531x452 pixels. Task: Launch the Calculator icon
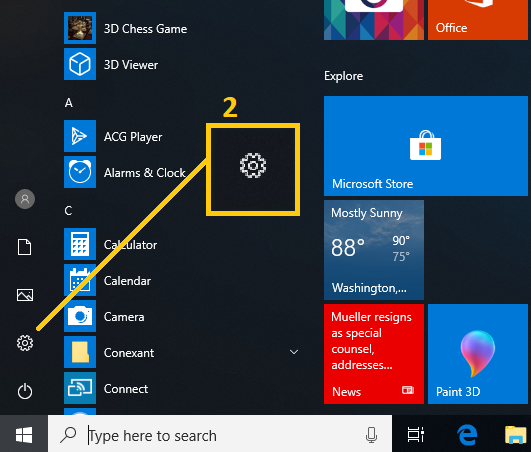(x=80, y=244)
